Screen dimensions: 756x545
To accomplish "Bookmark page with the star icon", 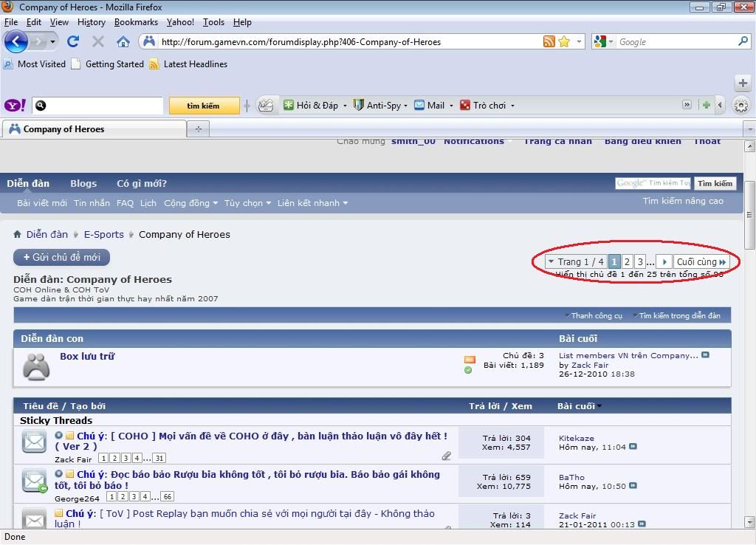I will [x=564, y=42].
